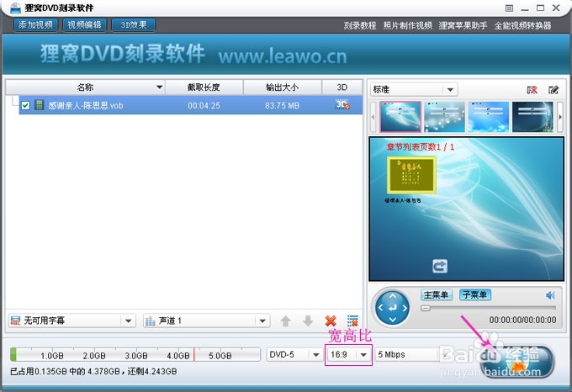Expand the 名称 column header dropdown arrow
Image resolution: width=572 pixels, height=392 pixels.
click(x=160, y=87)
